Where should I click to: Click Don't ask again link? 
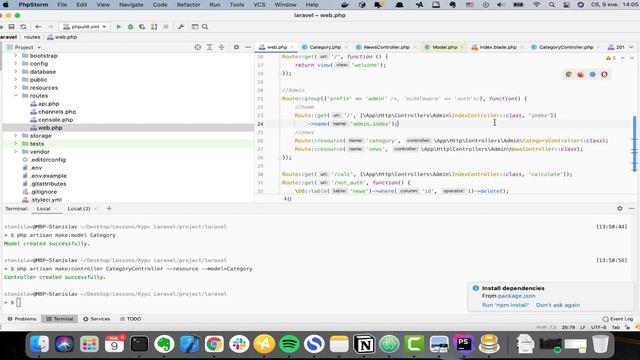pyautogui.click(x=558, y=305)
